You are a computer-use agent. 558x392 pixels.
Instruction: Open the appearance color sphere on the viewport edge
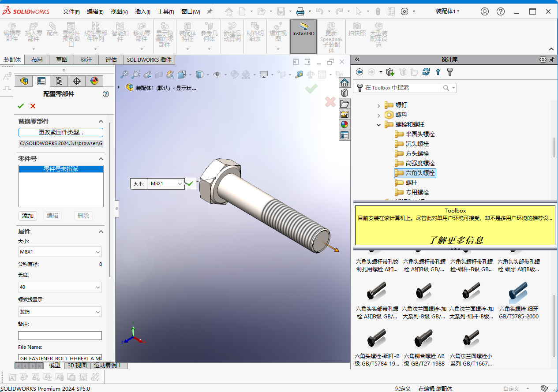click(344, 124)
